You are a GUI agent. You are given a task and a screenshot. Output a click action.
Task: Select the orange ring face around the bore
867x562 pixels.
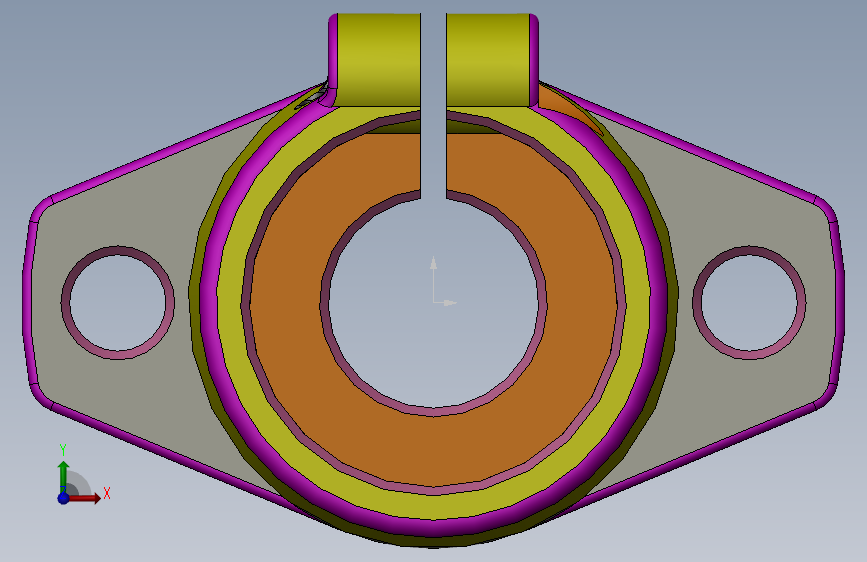tap(434, 448)
